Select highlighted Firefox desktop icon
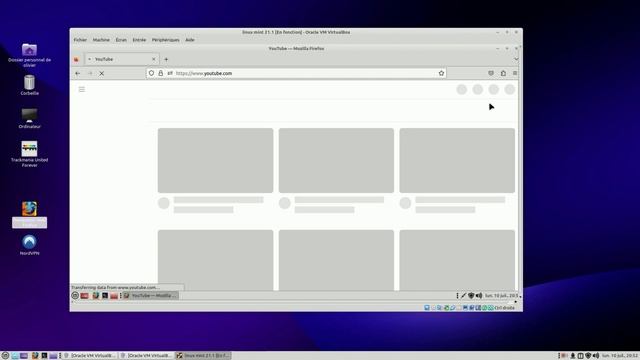The image size is (640, 360). coord(29,215)
